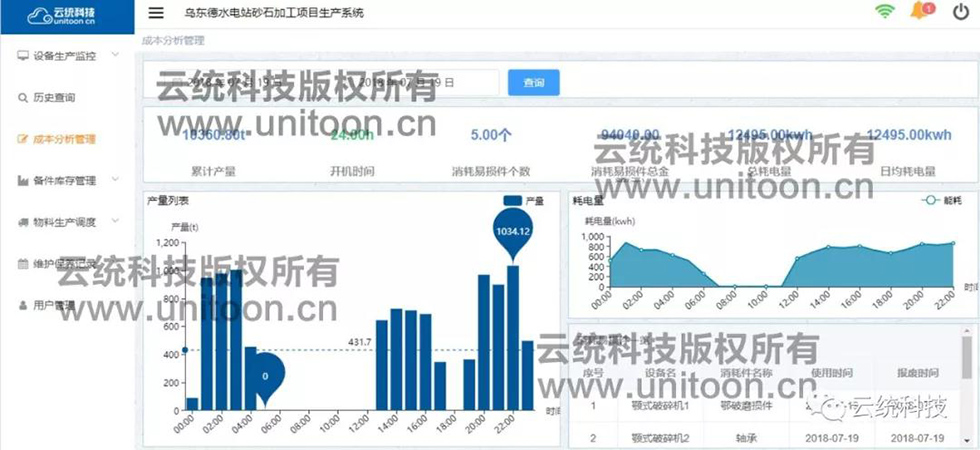
Task: Click the bar chart icon beside 备件库存管理
Action: point(23,181)
